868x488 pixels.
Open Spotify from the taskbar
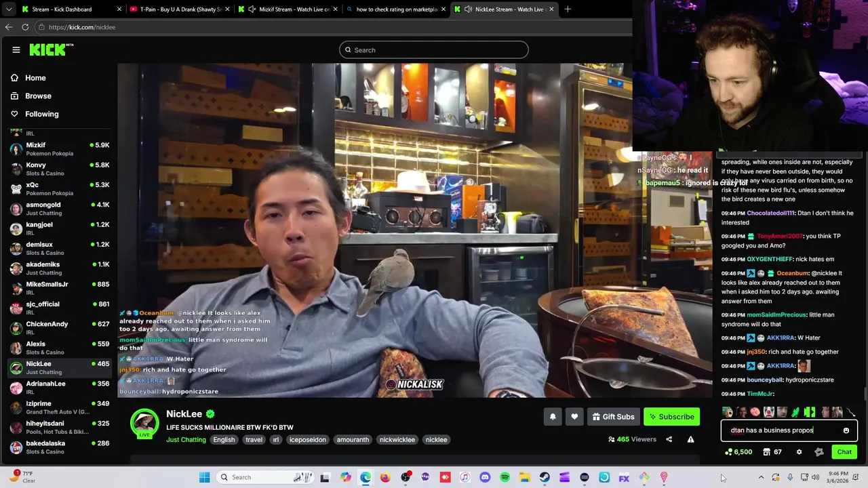coord(505,477)
